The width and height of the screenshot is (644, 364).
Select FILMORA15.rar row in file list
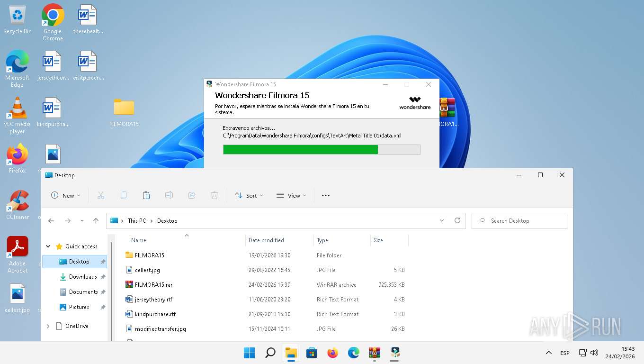[x=266, y=285]
